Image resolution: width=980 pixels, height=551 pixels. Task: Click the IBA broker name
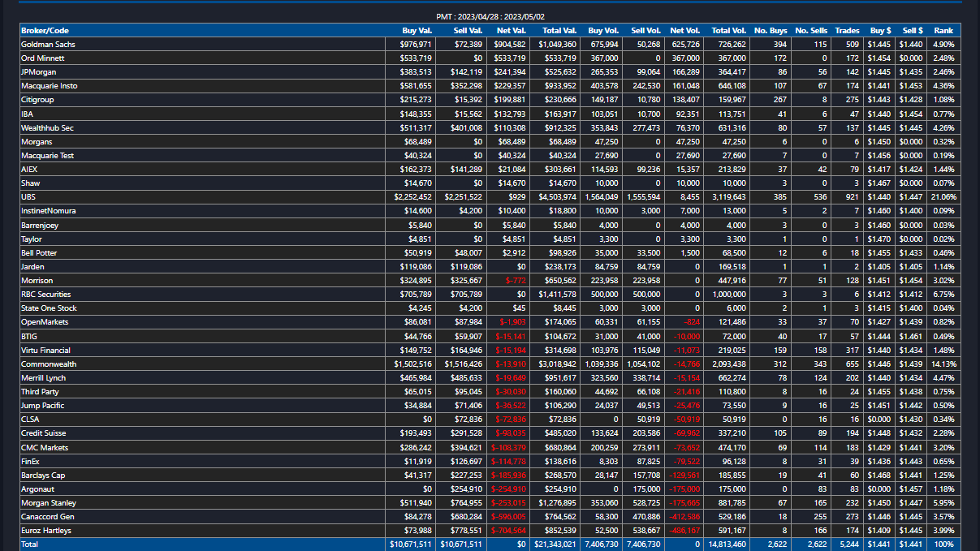click(28, 114)
